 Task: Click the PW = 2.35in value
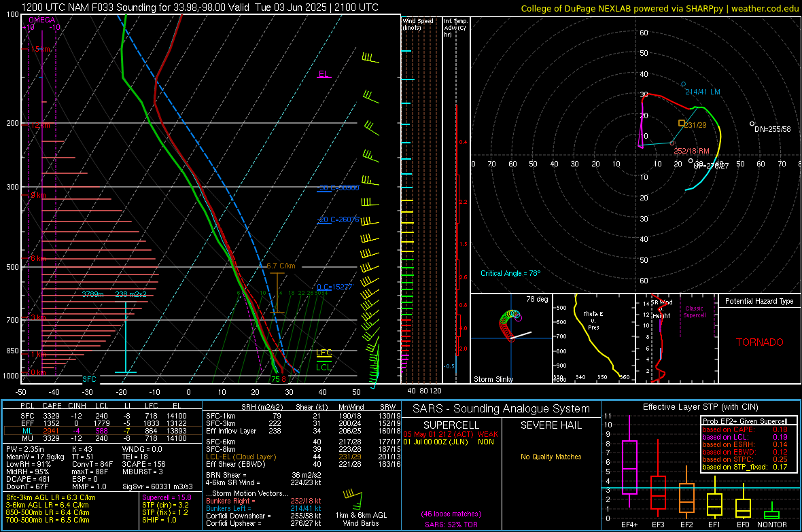(x=26, y=449)
